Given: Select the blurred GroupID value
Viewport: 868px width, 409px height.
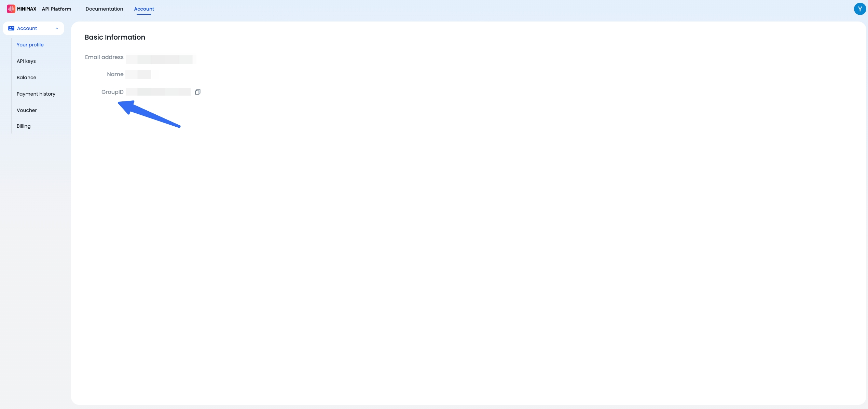Looking at the screenshot, I should [x=158, y=91].
